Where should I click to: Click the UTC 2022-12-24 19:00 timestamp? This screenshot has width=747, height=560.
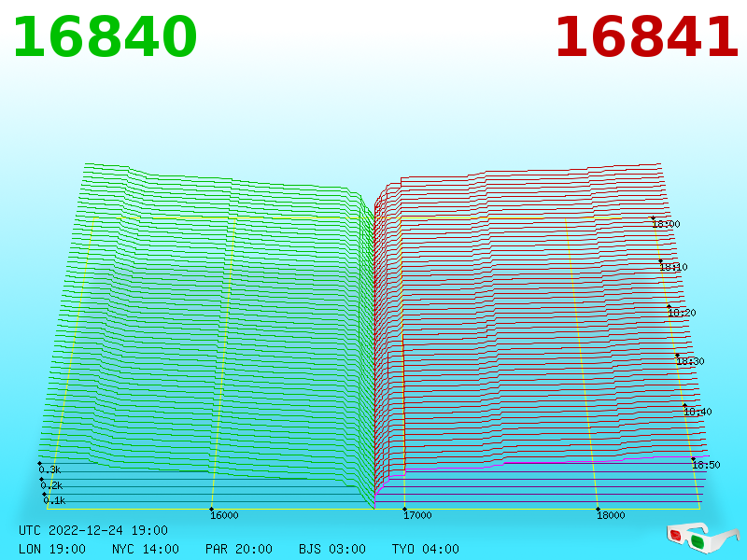point(93,530)
